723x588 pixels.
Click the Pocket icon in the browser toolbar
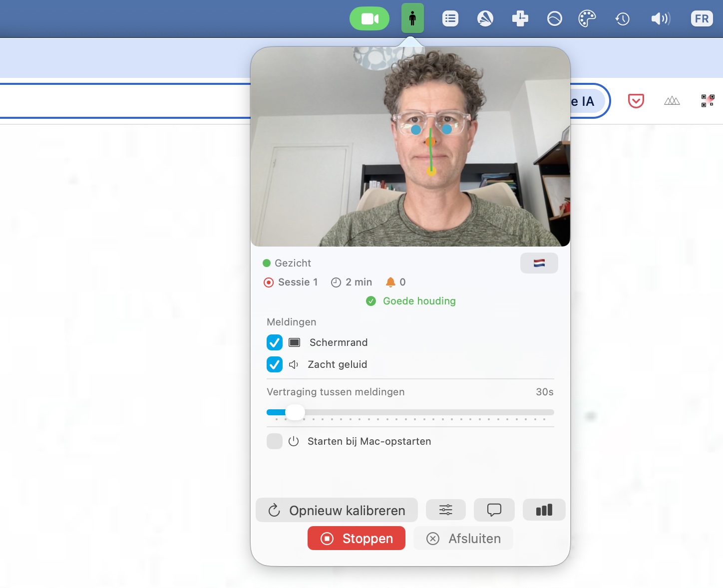636,101
